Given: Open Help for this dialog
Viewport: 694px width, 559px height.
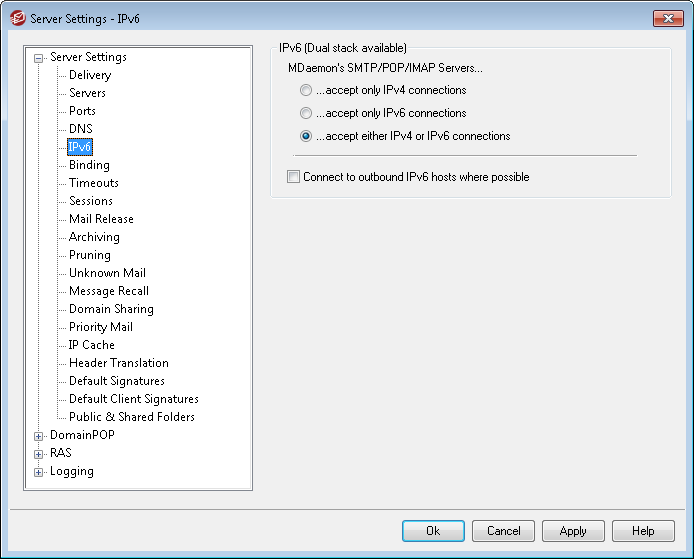Looking at the screenshot, I should 643,531.
